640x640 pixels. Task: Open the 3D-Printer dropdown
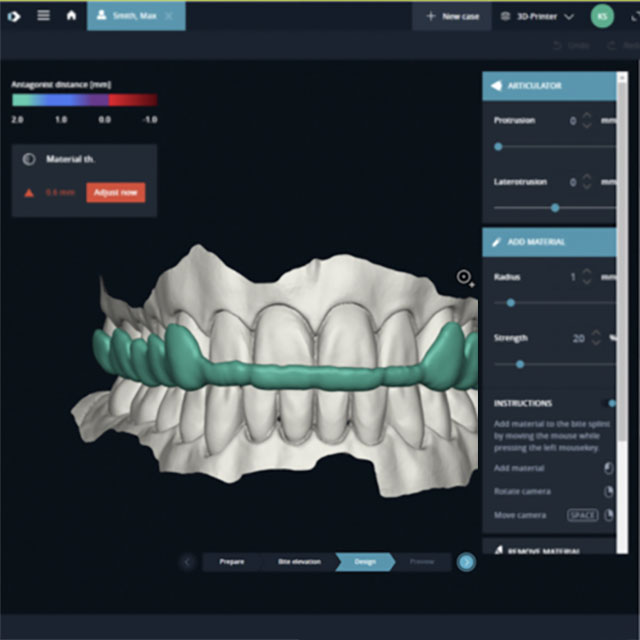click(536, 16)
